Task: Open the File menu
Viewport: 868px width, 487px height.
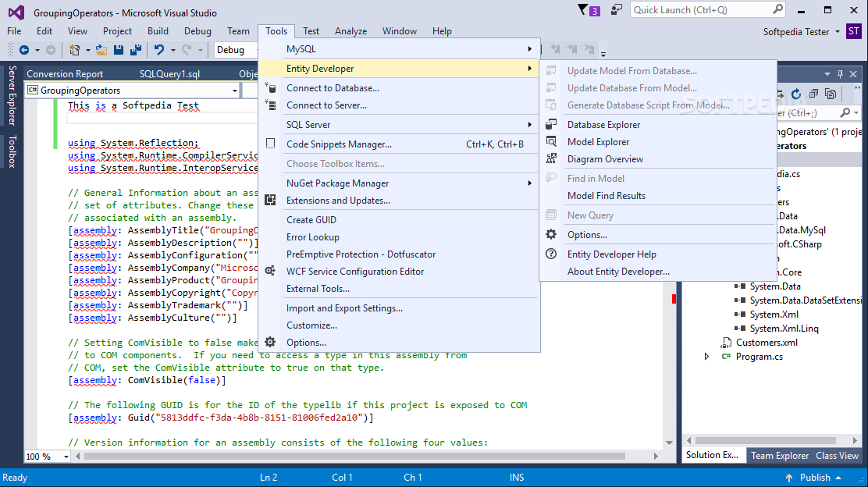Action: point(14,31)
